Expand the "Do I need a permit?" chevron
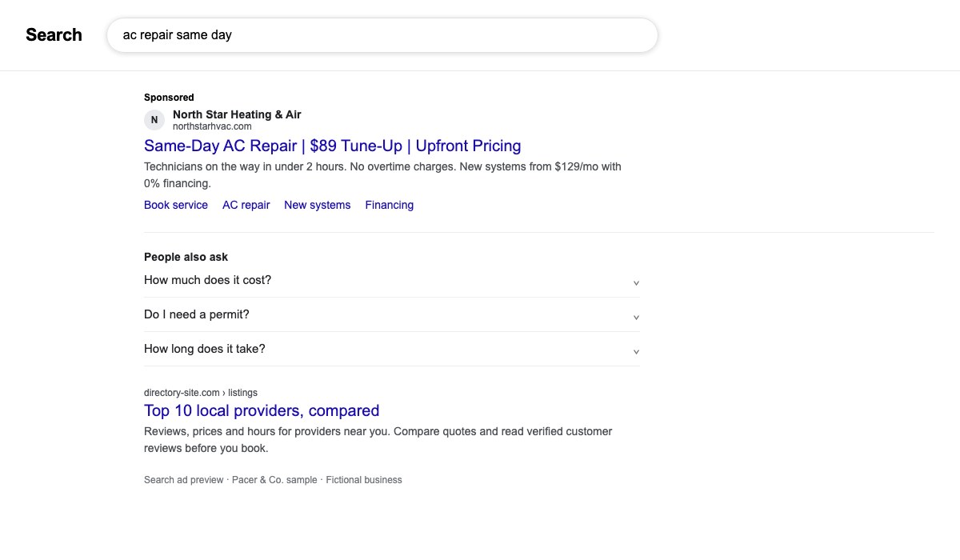The width and height of the screenshot is (960, 560). click(636, 318)
